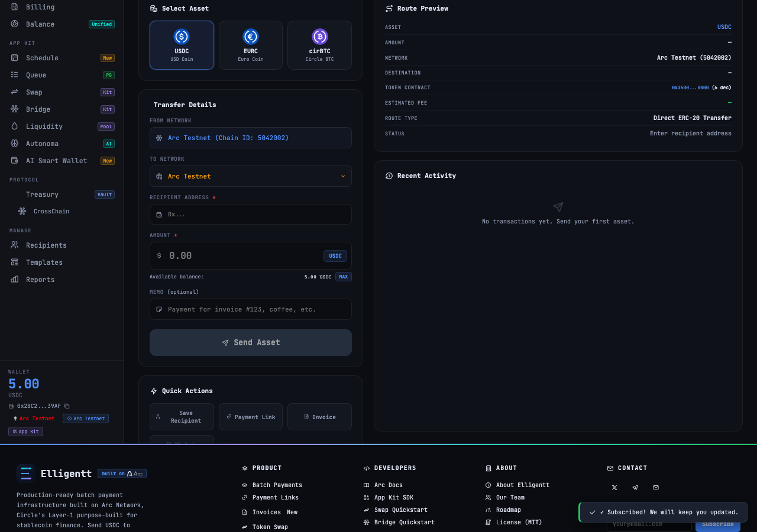
Task: Click the Bridge icon in the sidebar
Action: (x=14, y=109)
